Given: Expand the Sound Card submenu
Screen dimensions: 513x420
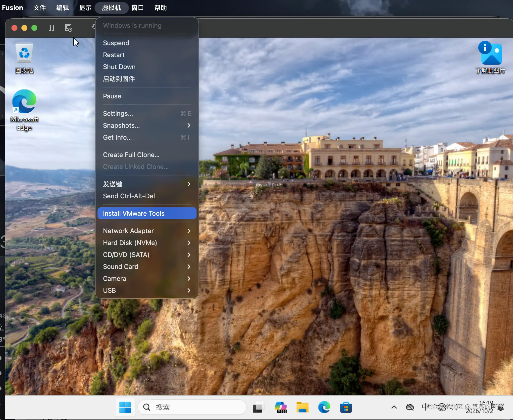Looking at the screenshot, I should [147, 267].
